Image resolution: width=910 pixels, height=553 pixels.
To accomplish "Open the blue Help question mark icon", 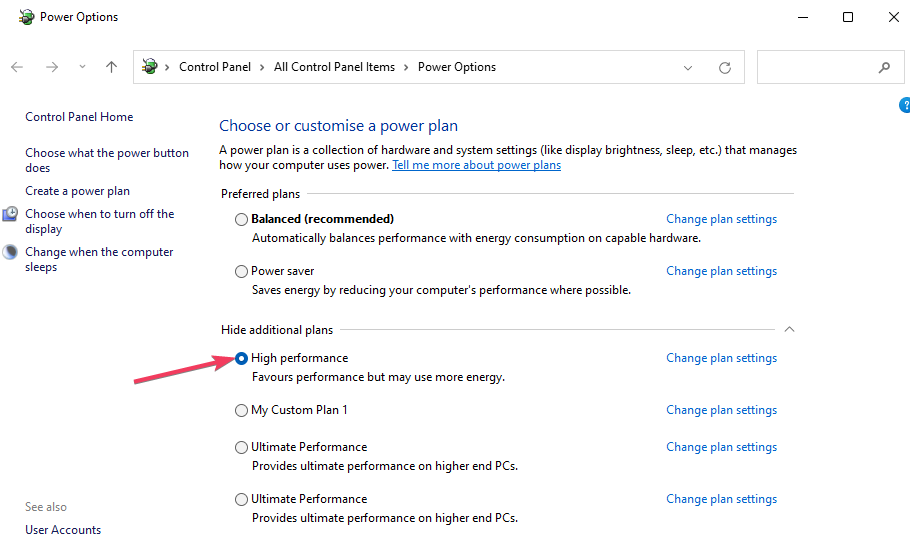I will (x=904, y=104).
